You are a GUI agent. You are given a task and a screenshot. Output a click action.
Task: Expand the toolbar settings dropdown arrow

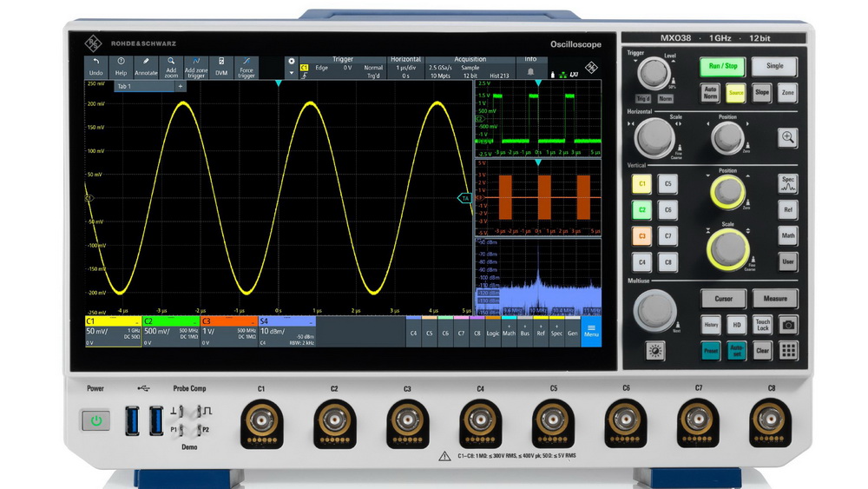(292, 73)
